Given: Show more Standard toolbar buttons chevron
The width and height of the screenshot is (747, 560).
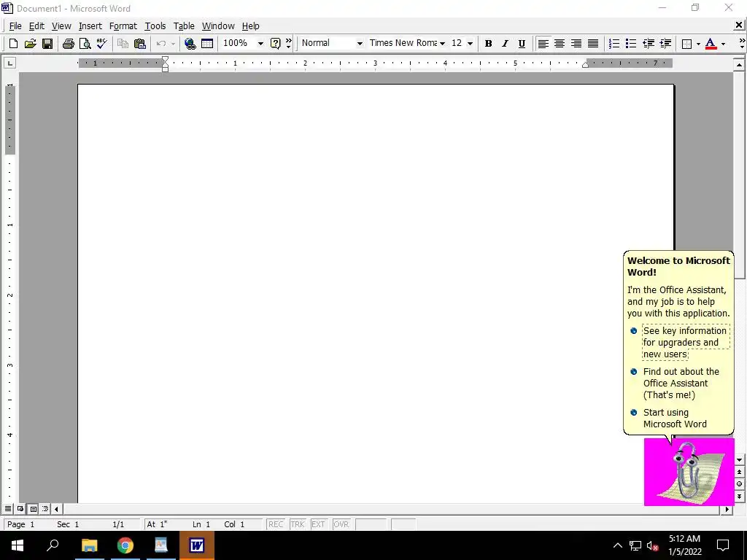Looking at the screenshot, I should click(x=289, y=44).
